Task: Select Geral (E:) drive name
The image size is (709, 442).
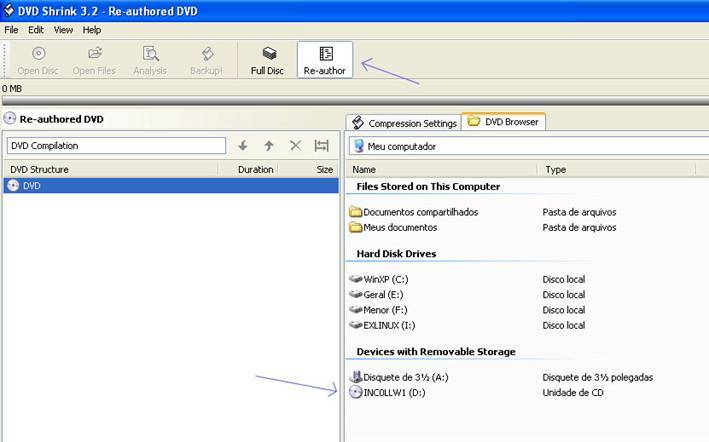Action: click(x=383, y=294)
